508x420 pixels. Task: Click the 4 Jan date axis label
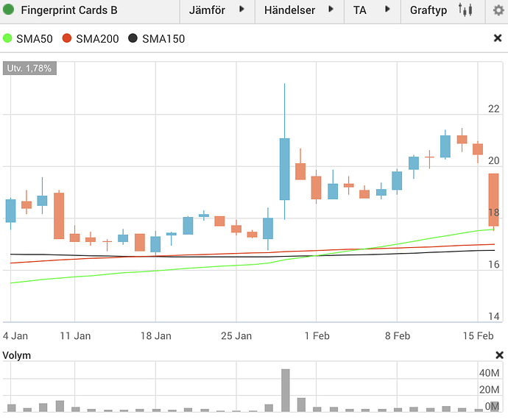click(15, 336)
